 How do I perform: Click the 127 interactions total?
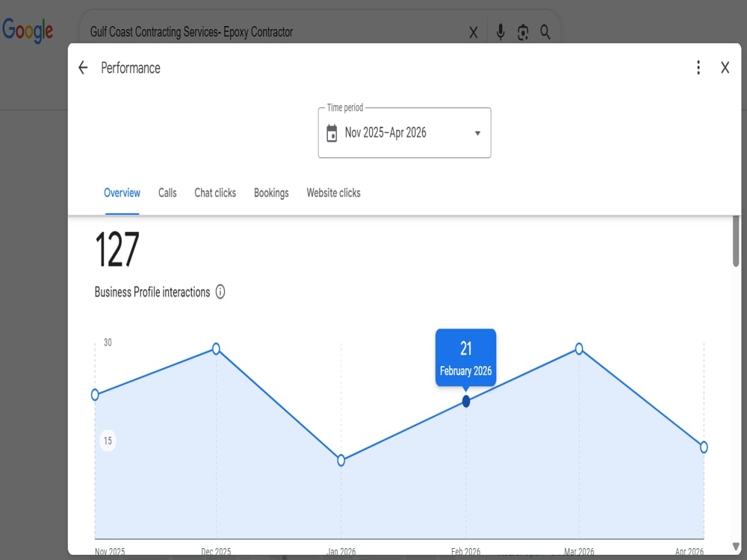point(117,249)
